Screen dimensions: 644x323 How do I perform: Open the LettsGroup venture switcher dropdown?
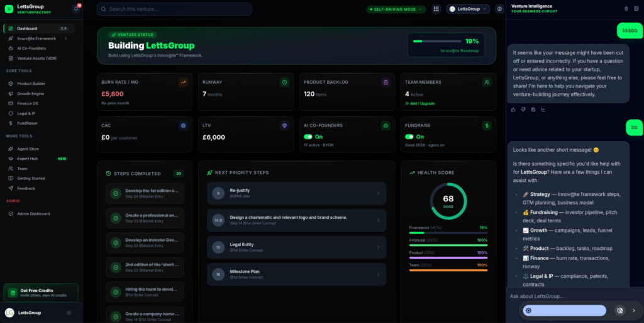[468, 9]
